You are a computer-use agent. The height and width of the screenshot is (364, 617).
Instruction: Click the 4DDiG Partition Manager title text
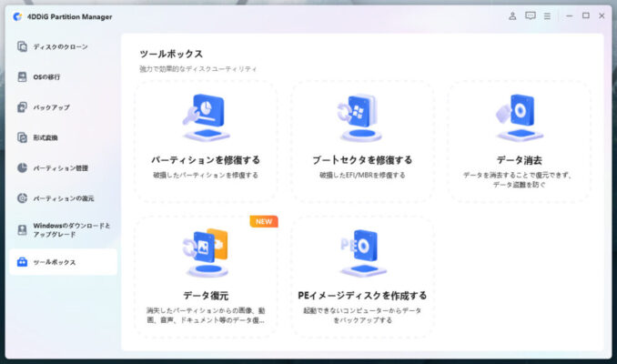point(70,16)
